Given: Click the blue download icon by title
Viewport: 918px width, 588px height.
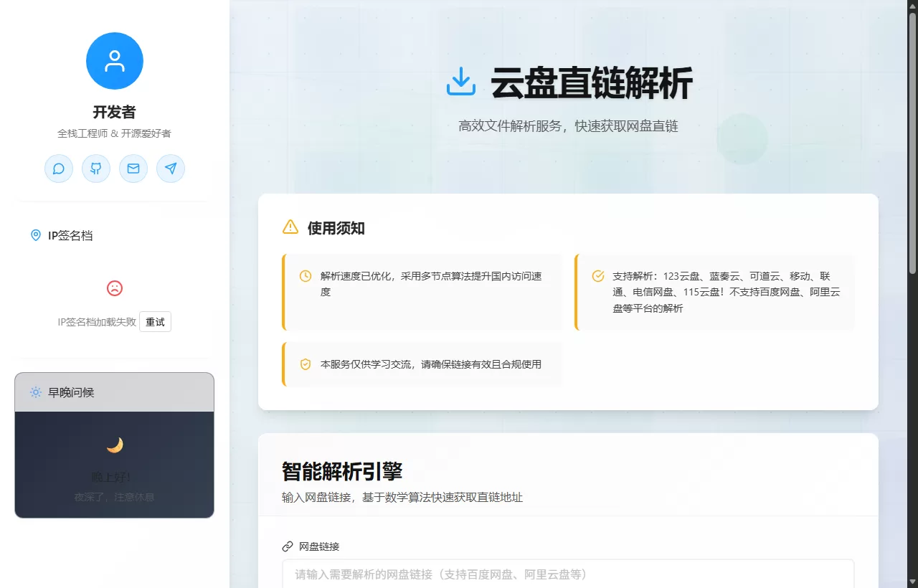Looking at the screenshot, I should pos(461,81).
